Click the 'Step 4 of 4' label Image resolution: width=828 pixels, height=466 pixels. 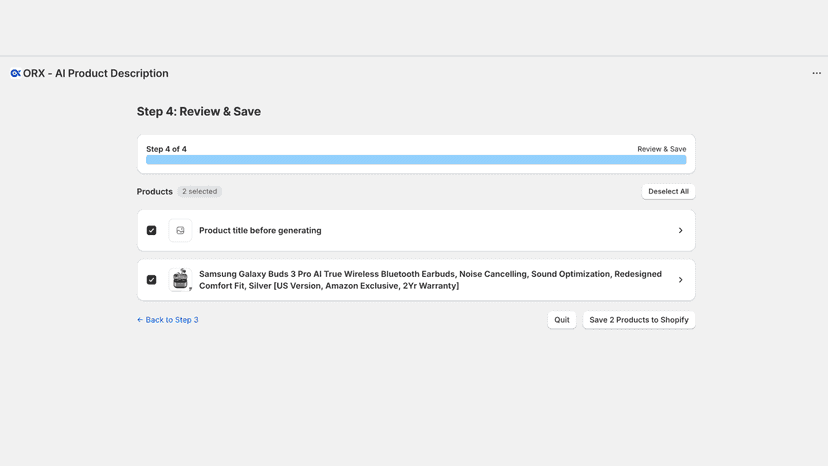click(166, 149)
